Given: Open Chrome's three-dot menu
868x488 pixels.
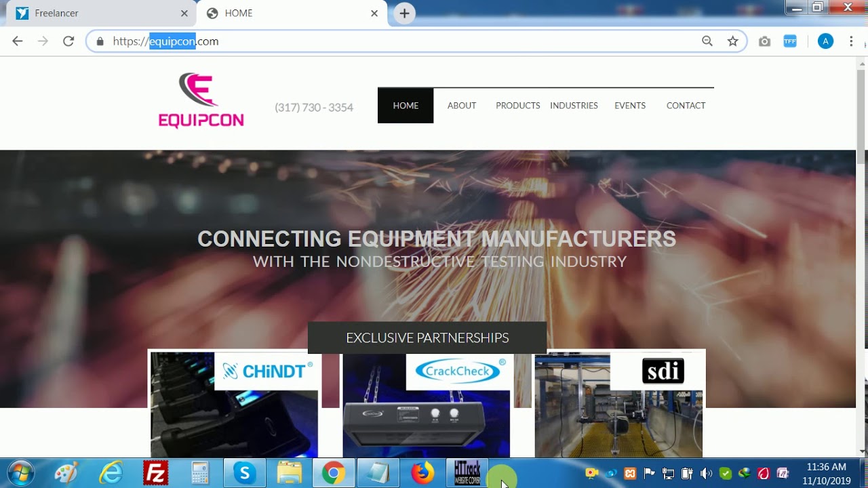Looking at the screenshot, I should point(851,41).
